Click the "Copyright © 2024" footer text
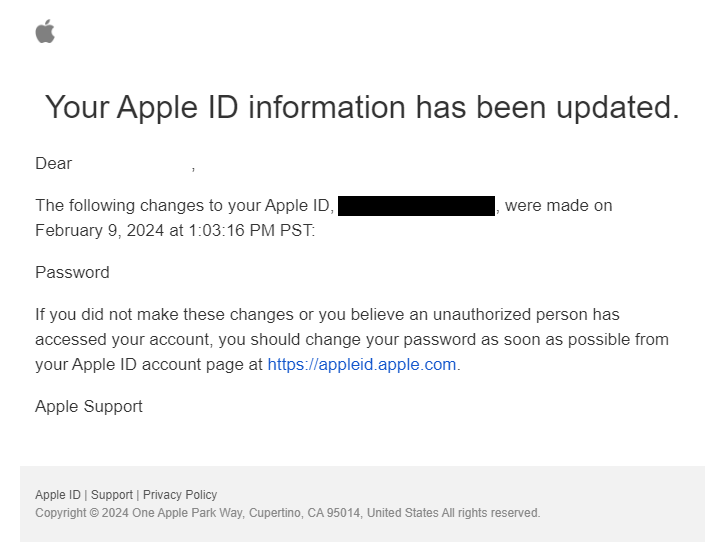The image size is (715, 547). (81, 513)
